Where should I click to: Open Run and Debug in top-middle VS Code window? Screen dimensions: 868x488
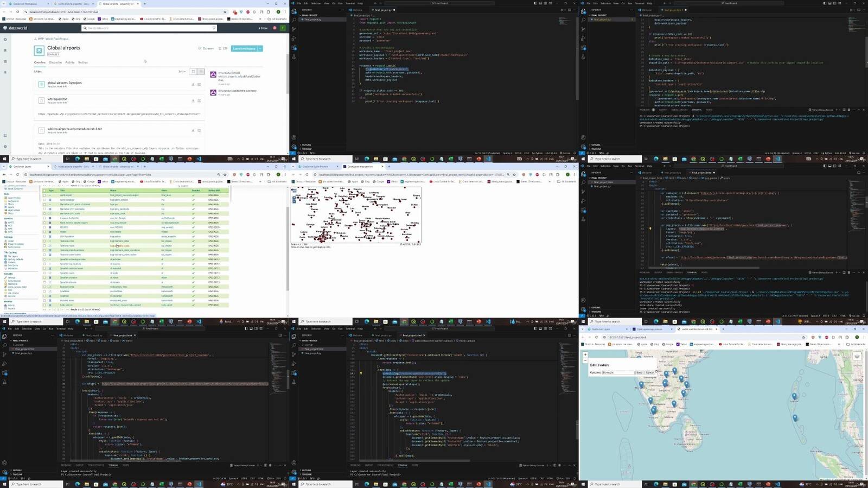294,39
